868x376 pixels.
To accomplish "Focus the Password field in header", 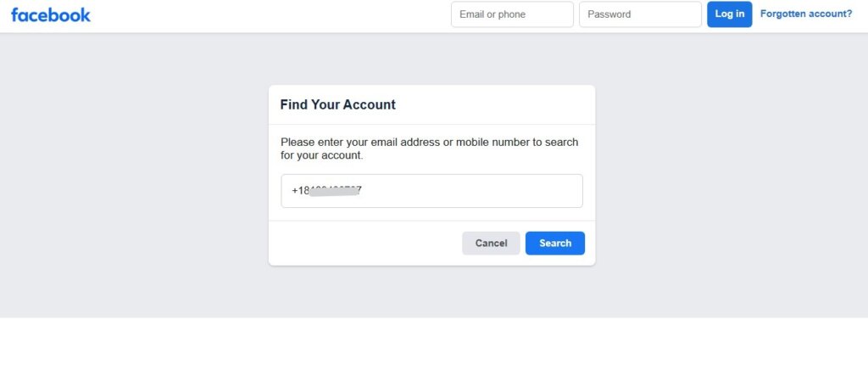I will pyautogui.click(x=640, y=14).
